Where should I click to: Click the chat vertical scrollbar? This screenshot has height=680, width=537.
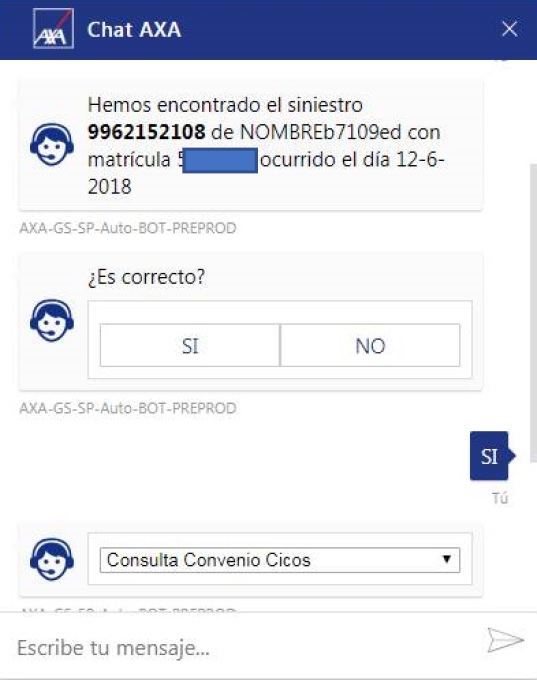pos(533,312)
